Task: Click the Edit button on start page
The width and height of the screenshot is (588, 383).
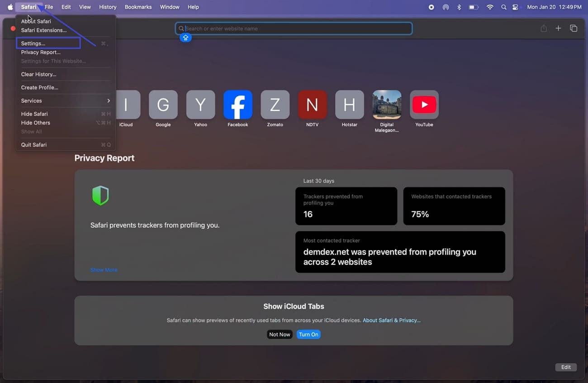Action: [x=566, y=367]
